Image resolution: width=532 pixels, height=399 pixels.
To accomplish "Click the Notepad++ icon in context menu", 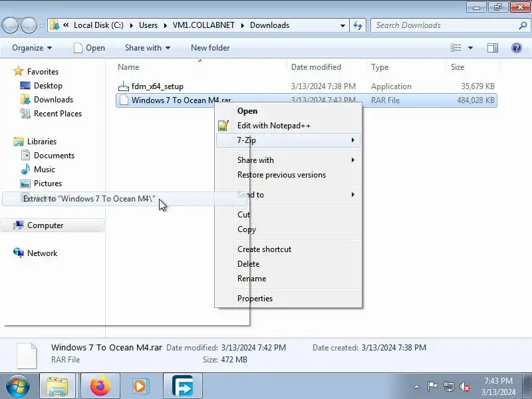I will point(223,126).
